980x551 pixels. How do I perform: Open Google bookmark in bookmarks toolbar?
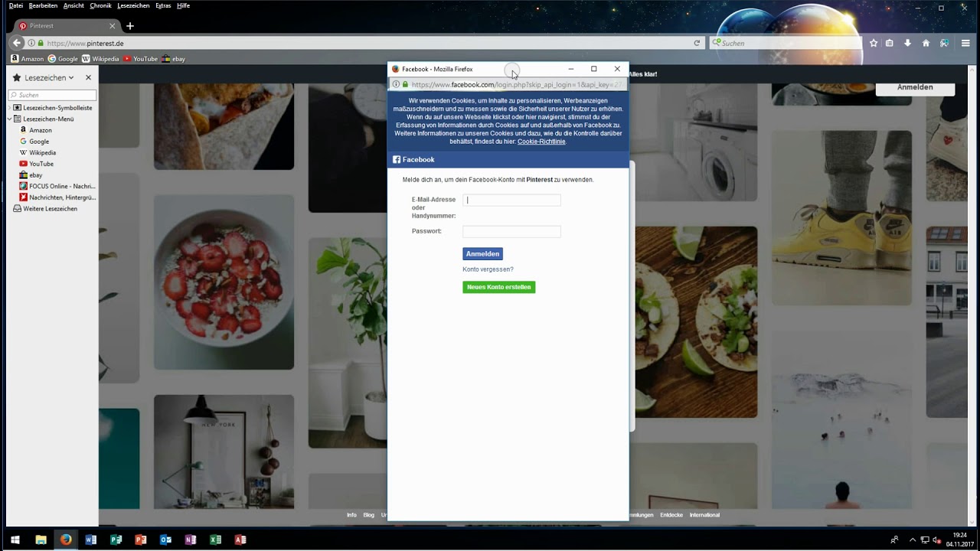pyautogui.click(x=63, y=59)
